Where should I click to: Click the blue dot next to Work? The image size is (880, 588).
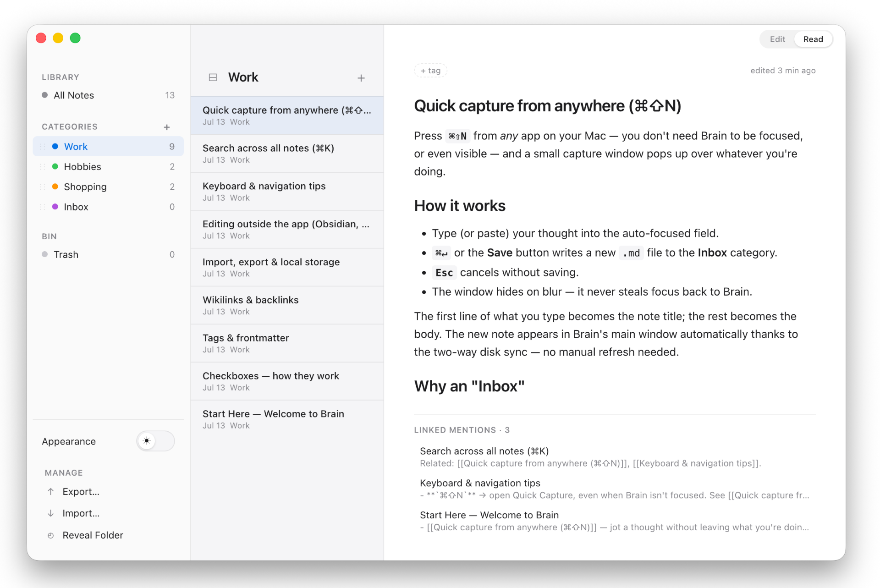tap(55, 146)
